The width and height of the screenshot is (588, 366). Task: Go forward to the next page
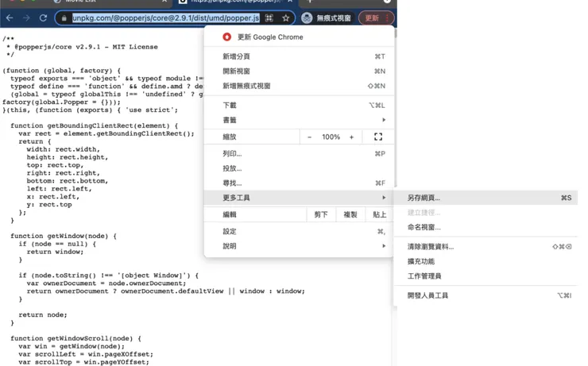coord(26,18)
